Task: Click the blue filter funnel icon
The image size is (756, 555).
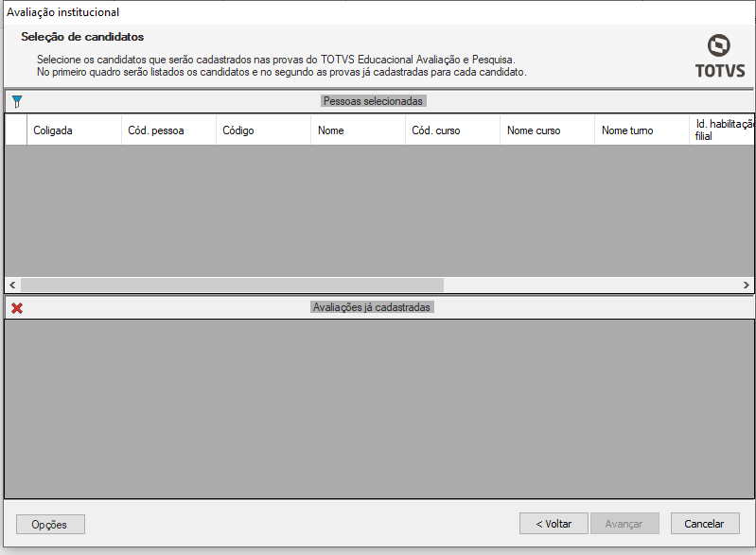Action: pyautogui.click(x=16, y=101)
